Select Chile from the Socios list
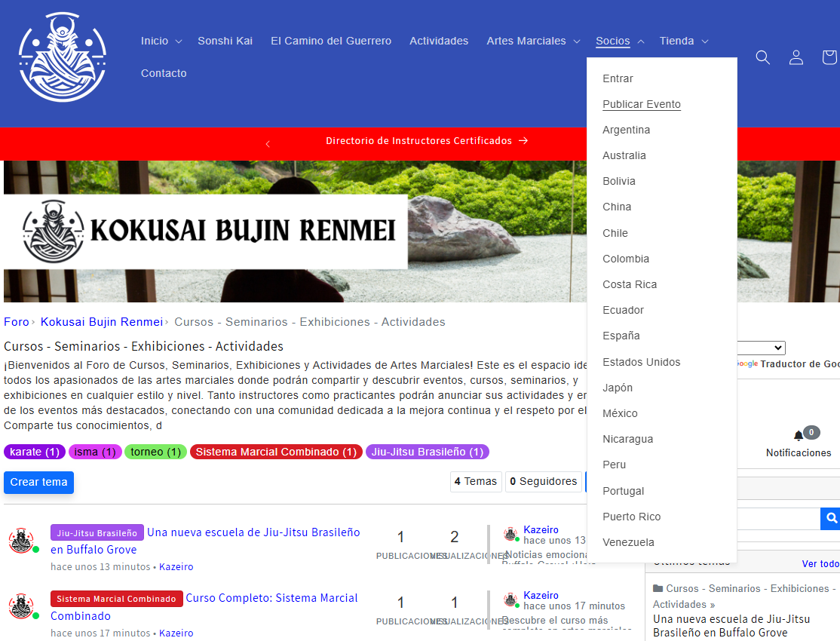 click(x=615, y=233)
